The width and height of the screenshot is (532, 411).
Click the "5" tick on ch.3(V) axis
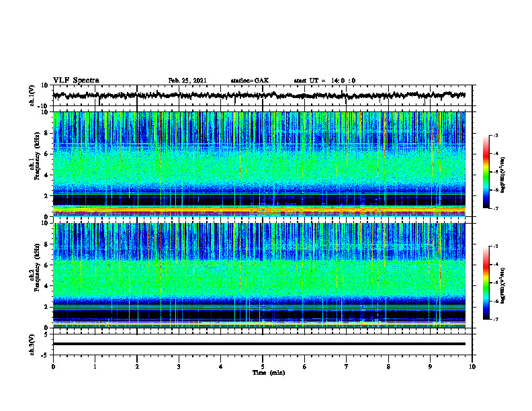click(46, 334)
